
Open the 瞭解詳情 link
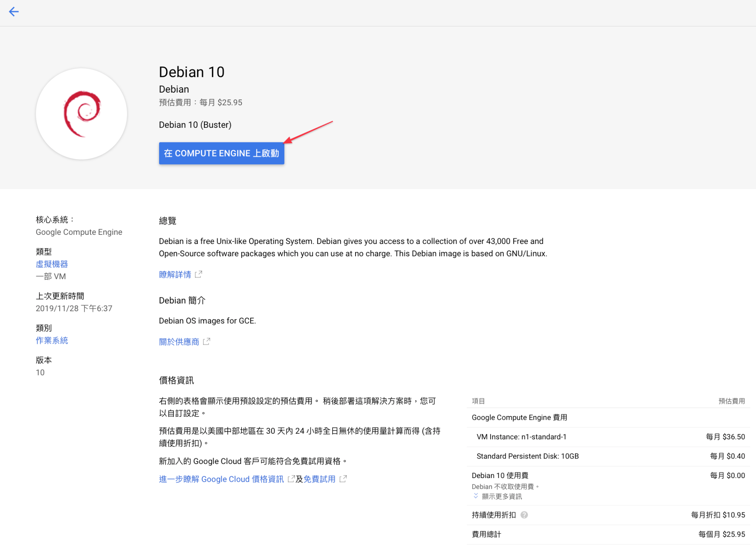click(175, 274)
